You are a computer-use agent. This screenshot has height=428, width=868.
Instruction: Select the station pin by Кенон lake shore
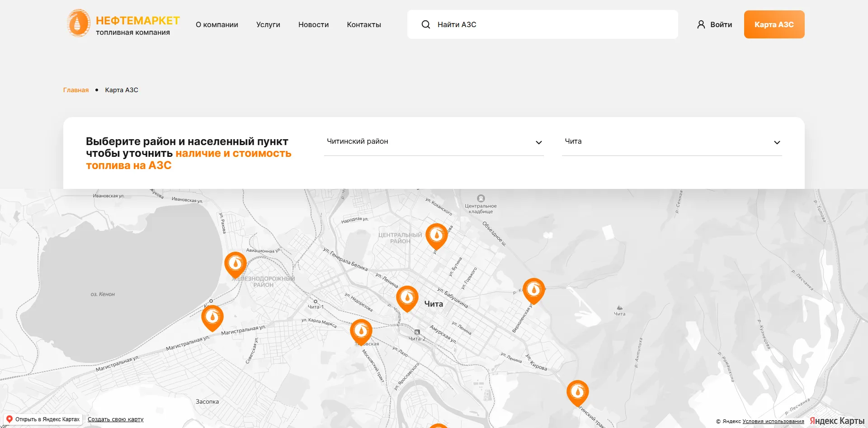[x=212, y=318]
